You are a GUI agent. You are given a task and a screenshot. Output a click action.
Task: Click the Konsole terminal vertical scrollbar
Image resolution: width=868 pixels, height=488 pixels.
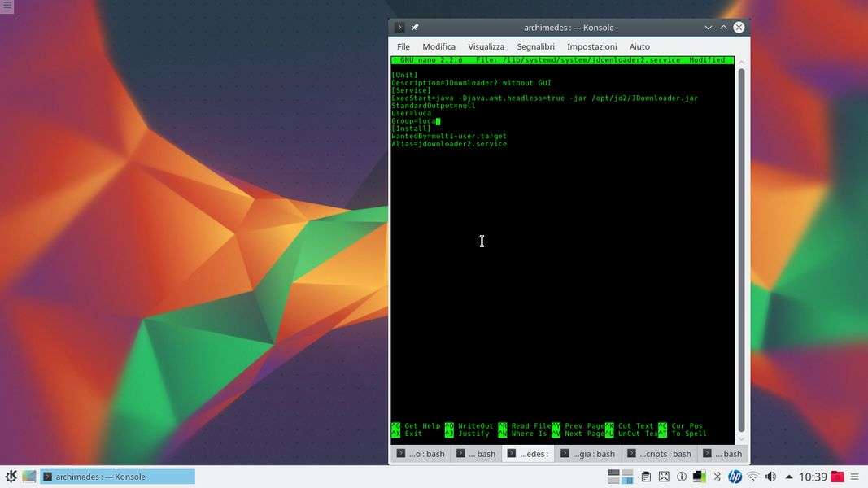741,244
